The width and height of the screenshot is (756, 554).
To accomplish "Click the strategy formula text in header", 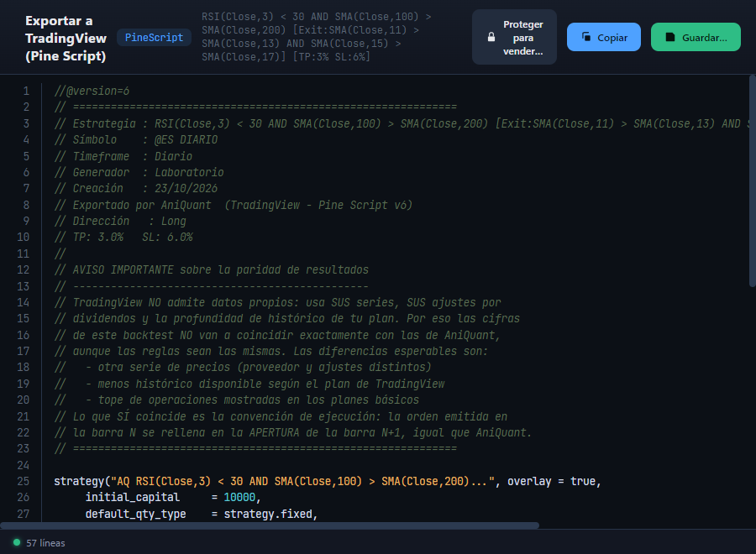I will 317,37.
